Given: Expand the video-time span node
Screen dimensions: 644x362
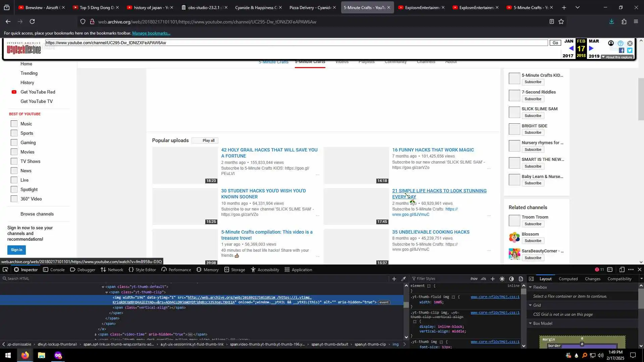Looking at the screenshot, I should (96, 335).
